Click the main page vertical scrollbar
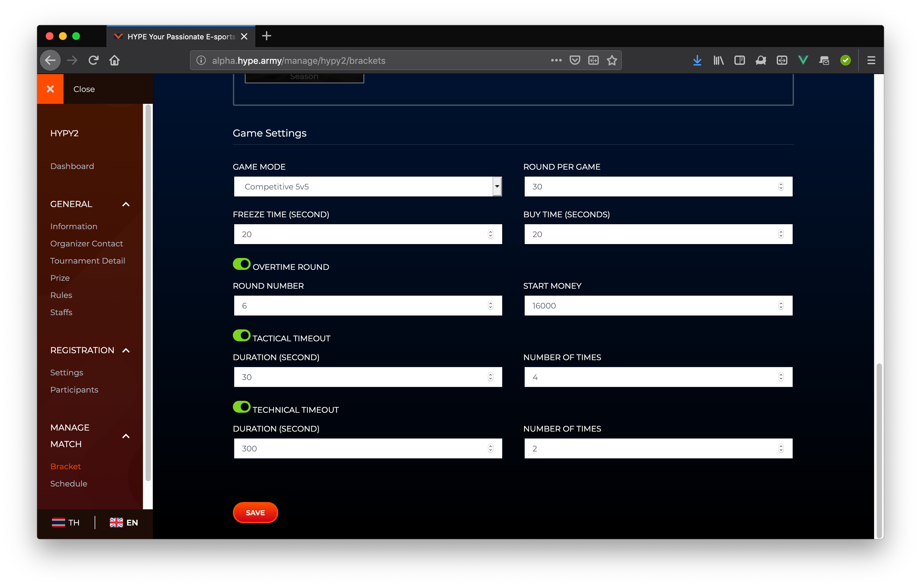The height and width of the screenshot is (588, 921). click(x=879, y=450)
